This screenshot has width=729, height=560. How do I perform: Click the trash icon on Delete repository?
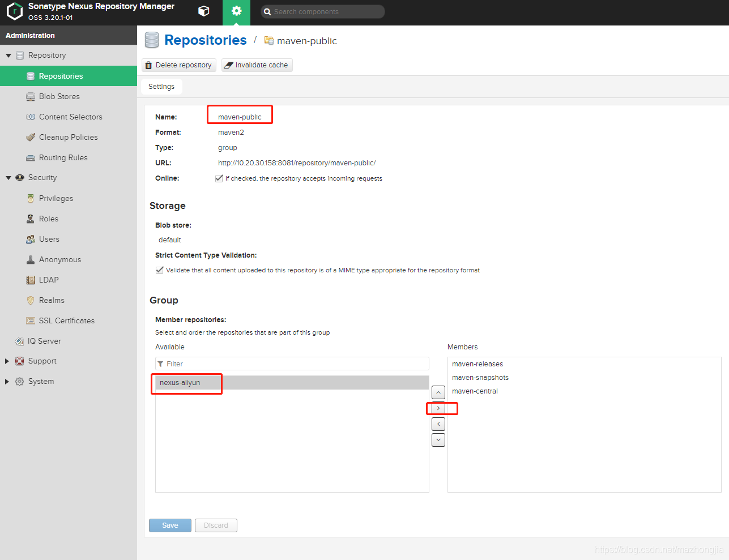click(x=149, y=65)
